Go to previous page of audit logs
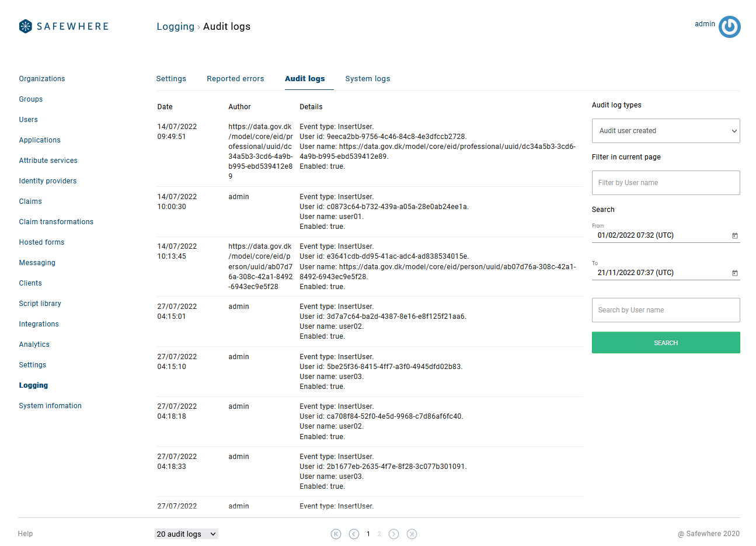Image resolution: width=756 pixels, height=546 pixels. (x=354, y=534)
